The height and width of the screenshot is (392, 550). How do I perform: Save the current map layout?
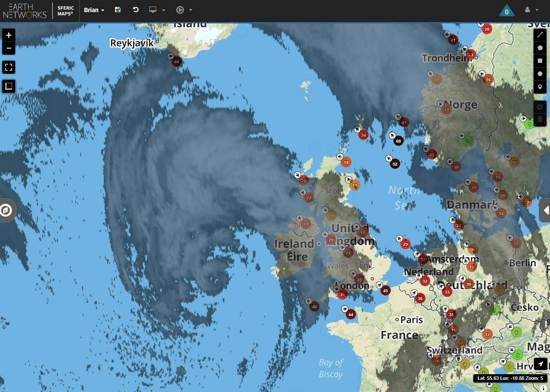[x=117, y=10]
